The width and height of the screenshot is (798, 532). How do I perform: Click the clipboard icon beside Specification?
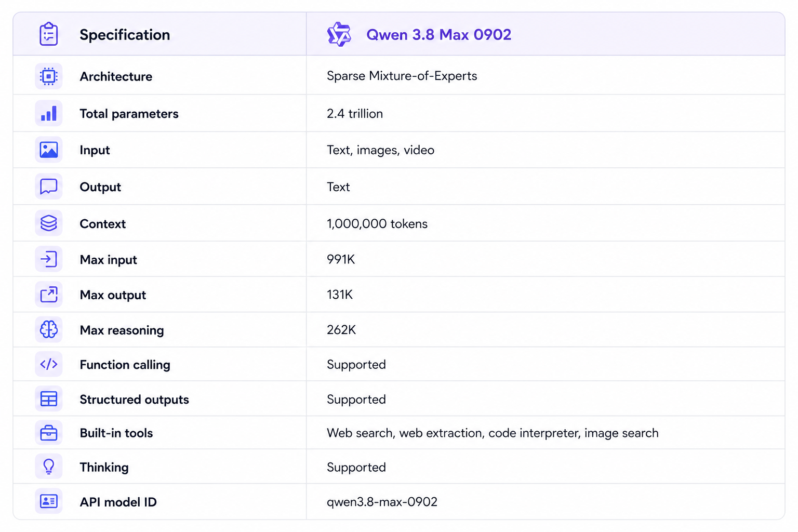point(49,34)
